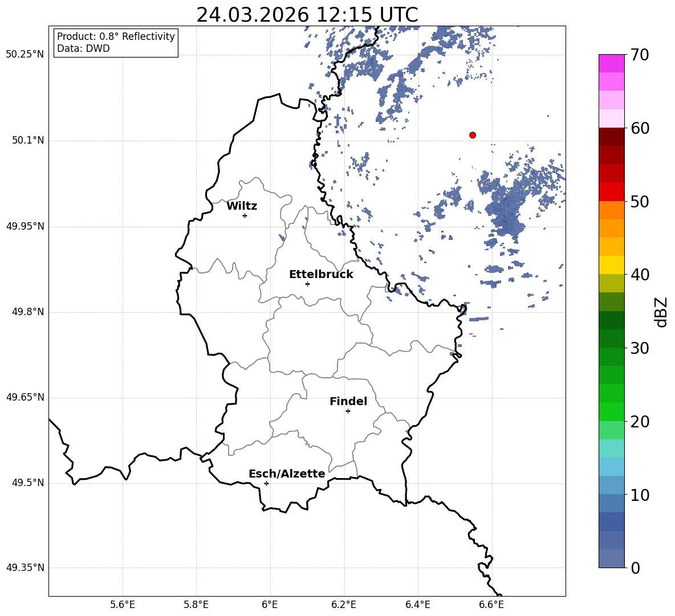675x616 pixels.
Task: Click the title 24.03.2026 12:15 UTC
Action: coord(307,15)
